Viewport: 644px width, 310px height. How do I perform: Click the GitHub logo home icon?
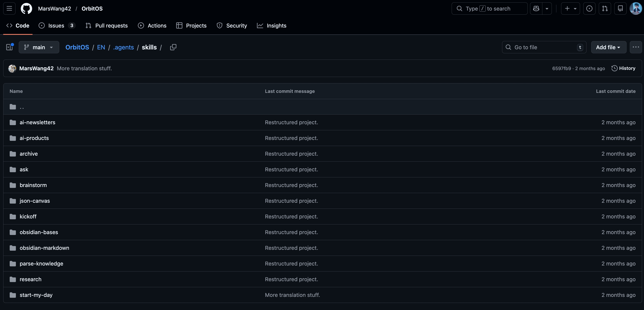click(26, 8)
